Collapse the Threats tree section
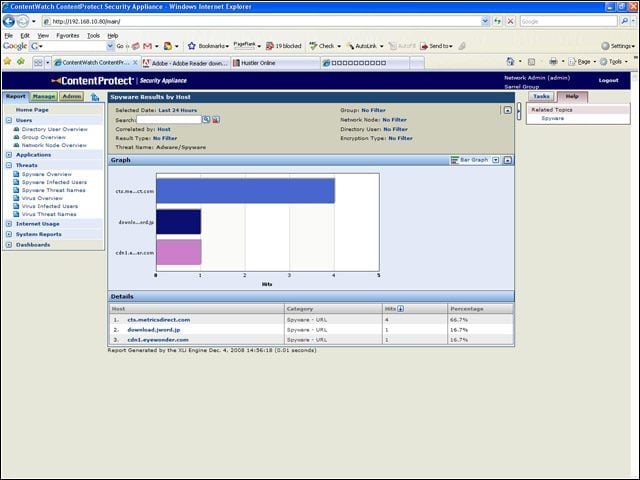The width and height of the screenshot is (640, 480). click(x=9, y=165)
